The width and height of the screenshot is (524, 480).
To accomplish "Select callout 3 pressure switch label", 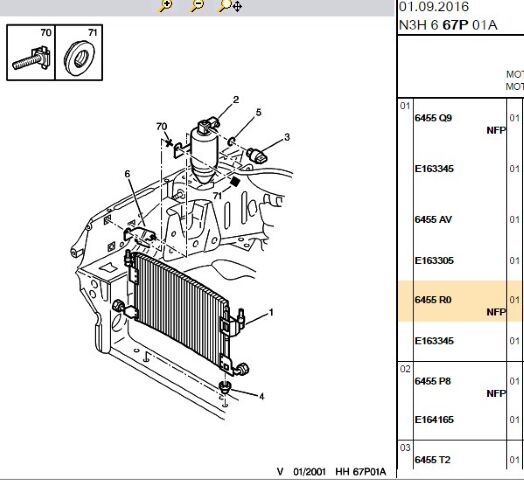I will coord(287,137).
